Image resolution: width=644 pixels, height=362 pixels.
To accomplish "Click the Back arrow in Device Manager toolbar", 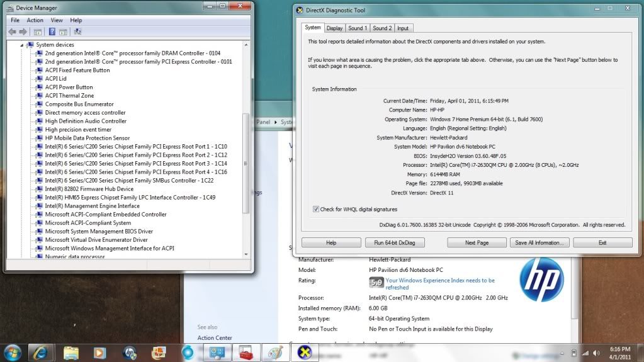I will coord(13,31).
